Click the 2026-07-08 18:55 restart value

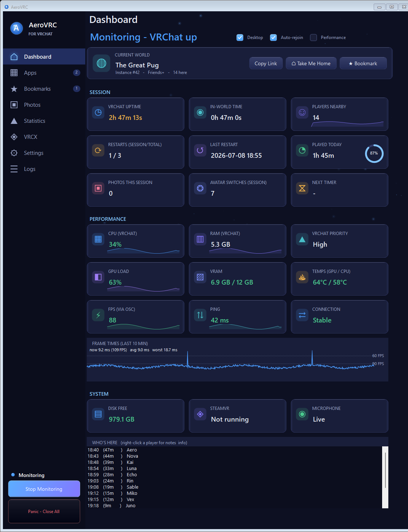click(x=236, y=156)
